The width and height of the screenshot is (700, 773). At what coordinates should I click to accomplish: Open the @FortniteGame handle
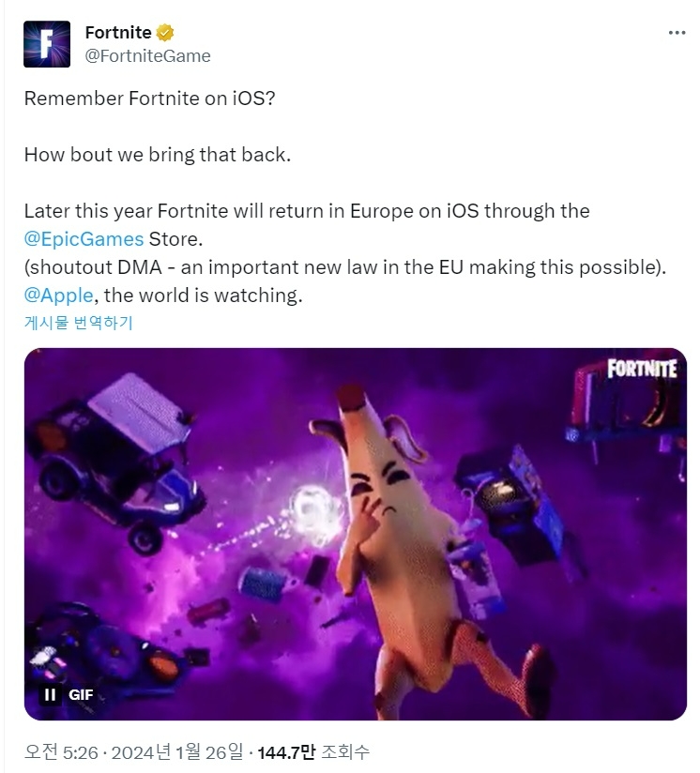(x=148, y=56)
